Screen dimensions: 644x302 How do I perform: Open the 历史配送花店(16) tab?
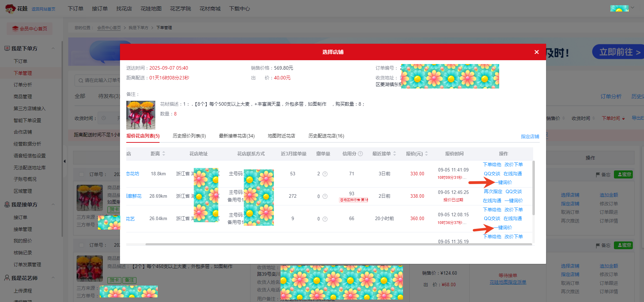pyautogui.click(x=326, y=136)
